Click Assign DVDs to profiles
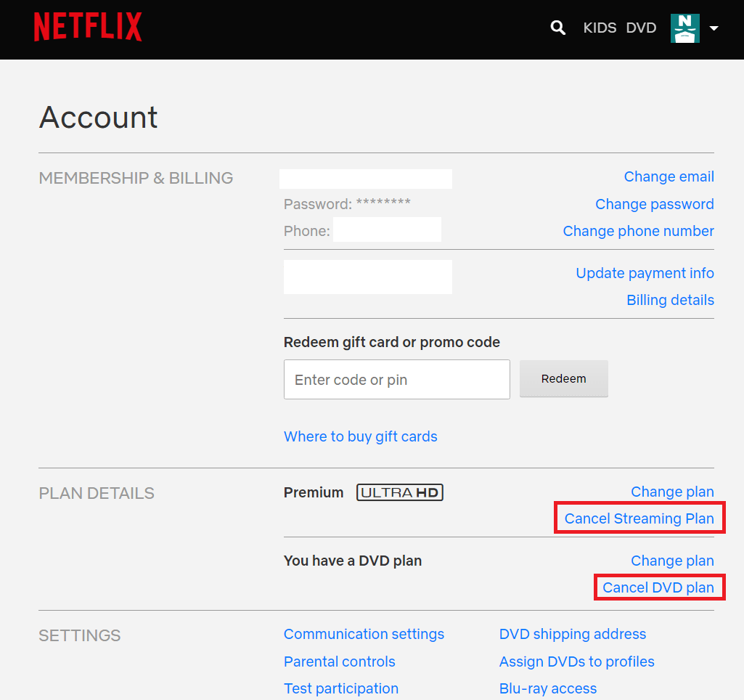Screen dimensions: 744x700 coord(576,662)
